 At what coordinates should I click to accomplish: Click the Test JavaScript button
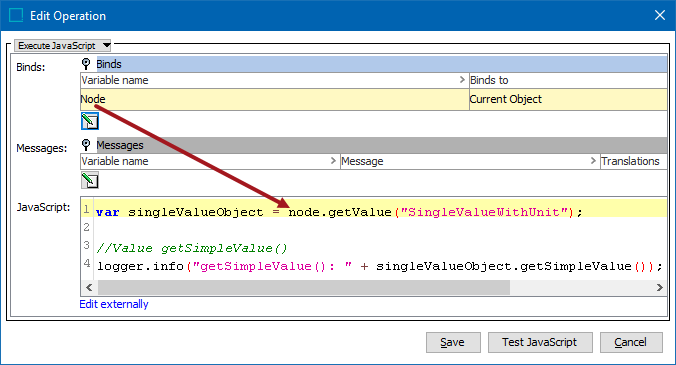click(540, 342)
